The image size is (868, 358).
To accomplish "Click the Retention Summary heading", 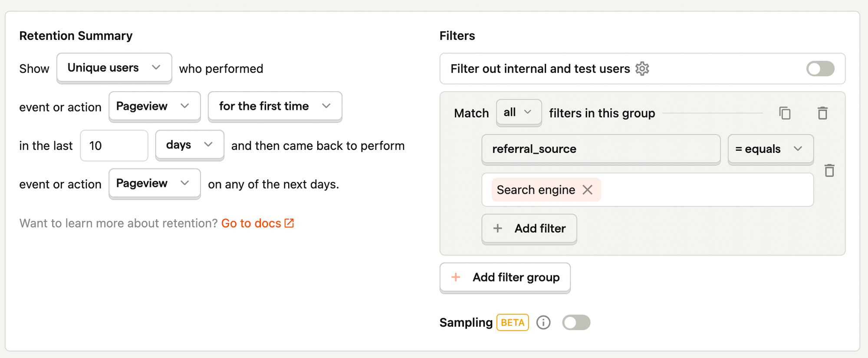I will pyautogui.click(x=76, y=36).
